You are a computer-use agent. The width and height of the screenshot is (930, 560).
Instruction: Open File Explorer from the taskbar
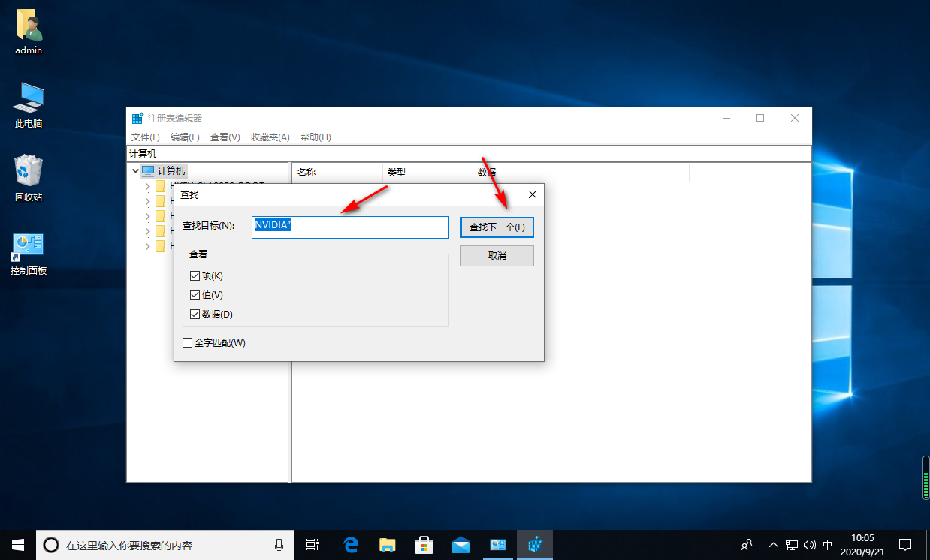(387, 545)
